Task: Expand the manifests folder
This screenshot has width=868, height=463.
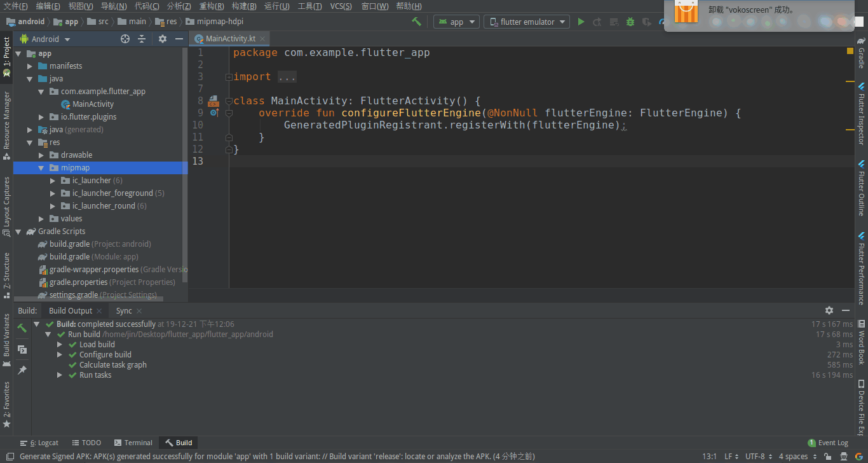Action: [30, 66]
